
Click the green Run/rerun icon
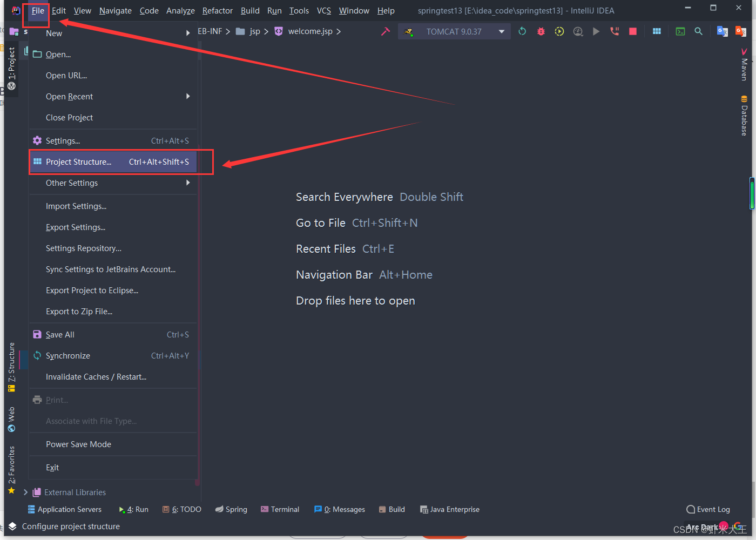[522, 31]
